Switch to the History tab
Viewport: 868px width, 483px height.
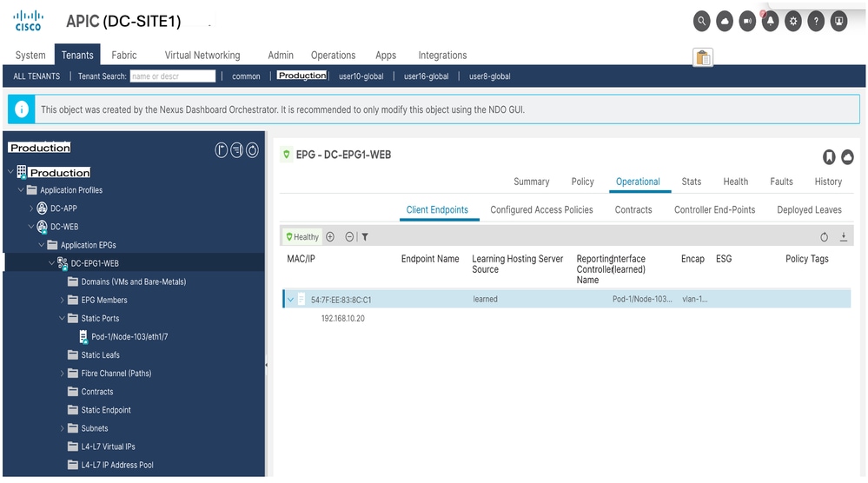[827, 182]
